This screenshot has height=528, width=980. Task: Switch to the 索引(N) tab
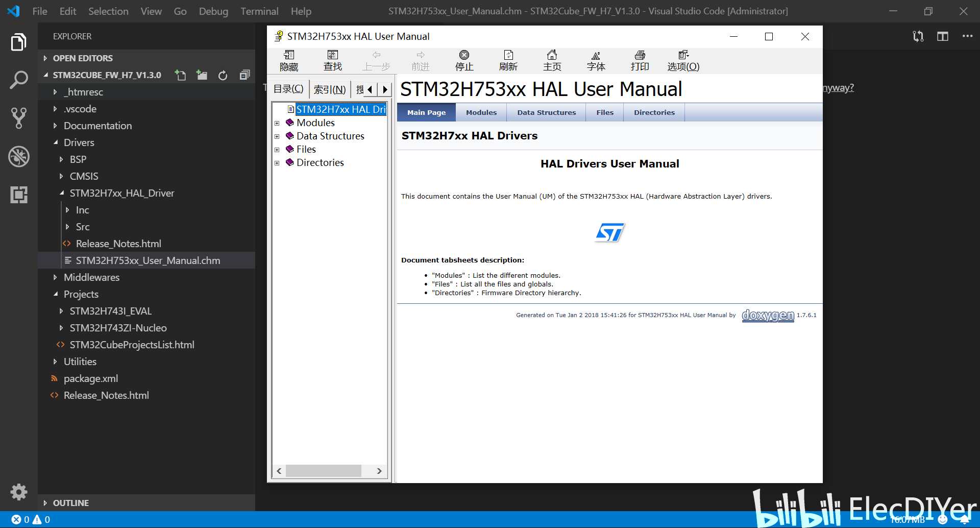[329, 89]
